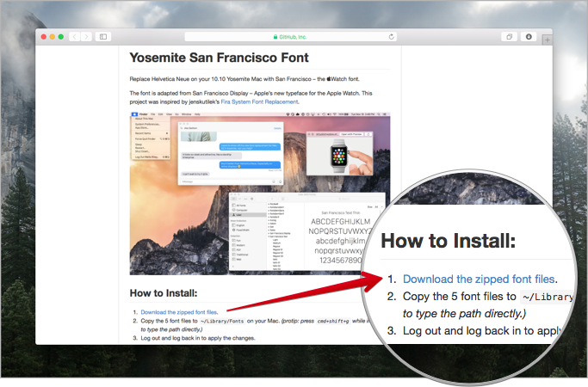Reload the page from the address bar
The image size is (588, 387).
pos(391,37)
